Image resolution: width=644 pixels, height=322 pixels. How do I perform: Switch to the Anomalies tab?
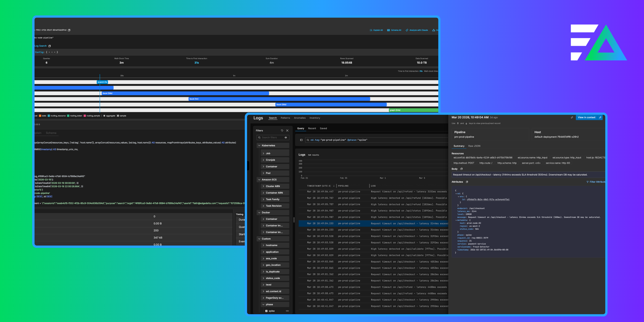click(x=300, y=118)
